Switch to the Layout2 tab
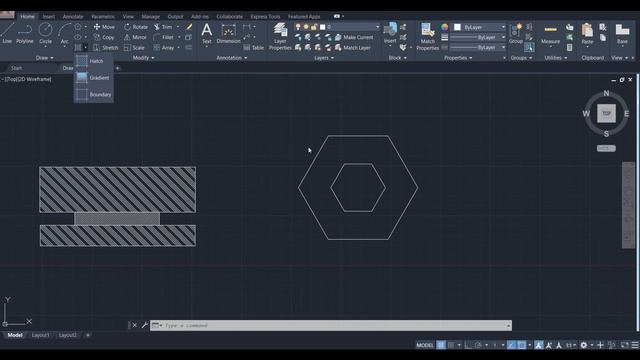This screenshot has width=640, height=360. [67, 335]
